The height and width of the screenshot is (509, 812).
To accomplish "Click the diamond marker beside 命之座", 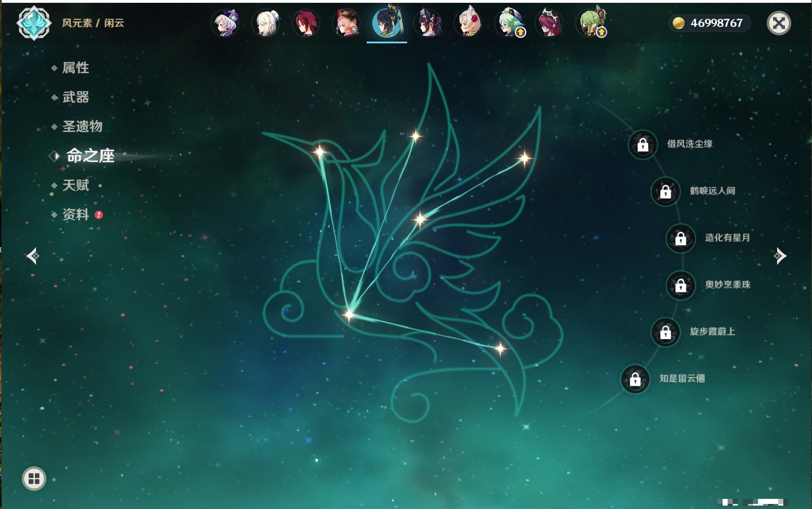I will pyautogui.click(x=55, y=156).
